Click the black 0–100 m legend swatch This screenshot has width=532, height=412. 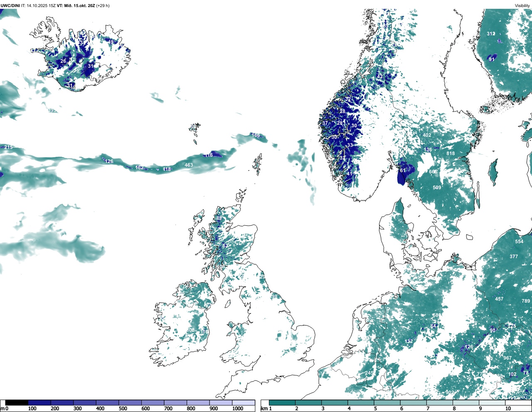(17, 402)
